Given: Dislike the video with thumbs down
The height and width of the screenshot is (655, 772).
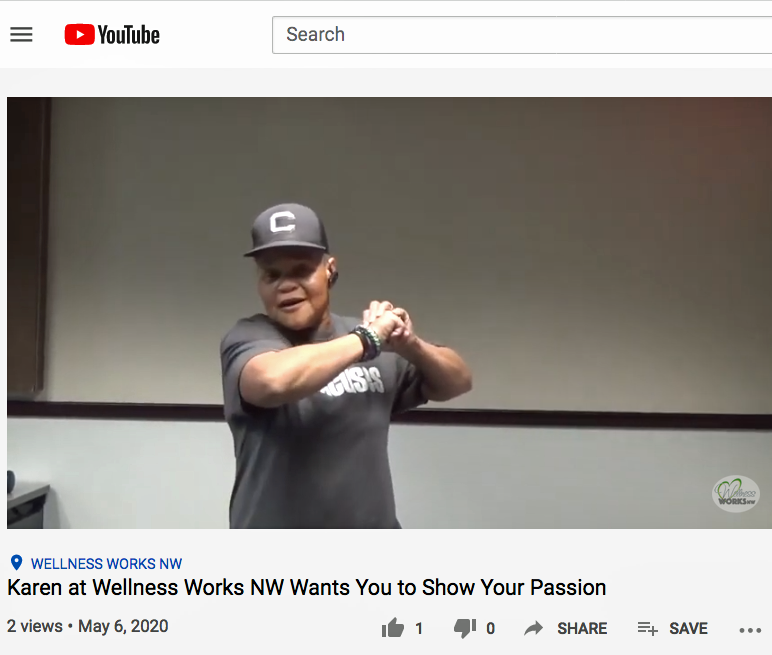Looking at the screenshot, I should tap(465, 628).
